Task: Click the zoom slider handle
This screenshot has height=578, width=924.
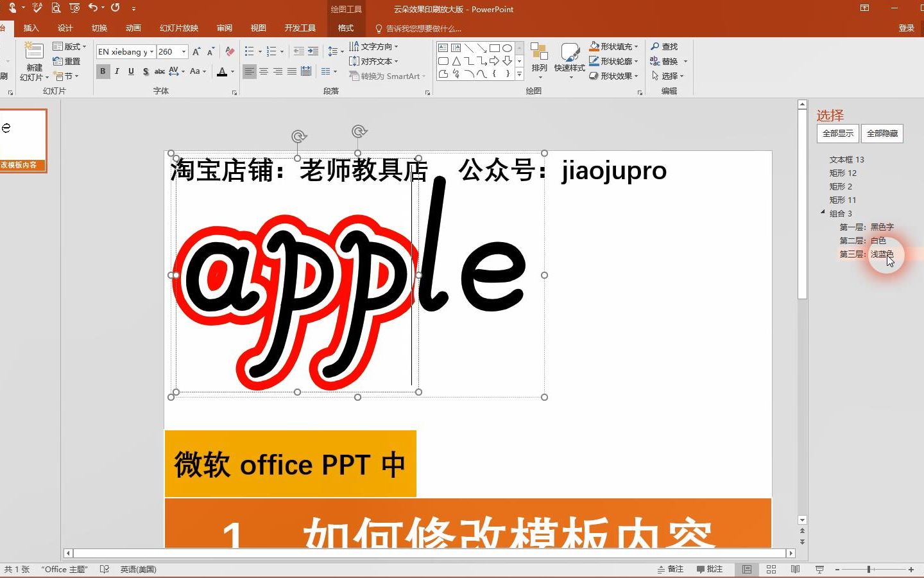Action: [x=869, y=569]
